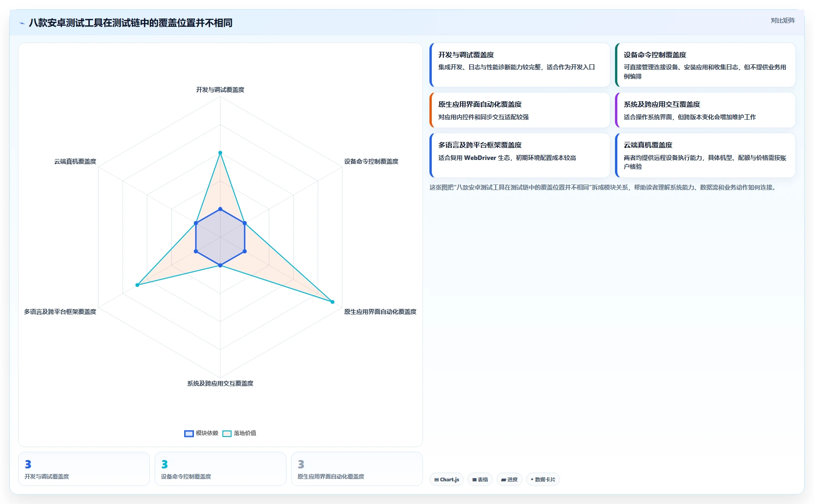Click the 模块依赖 legend text
The height and width of the screenshot is (504, 814).
click(207, 433)
